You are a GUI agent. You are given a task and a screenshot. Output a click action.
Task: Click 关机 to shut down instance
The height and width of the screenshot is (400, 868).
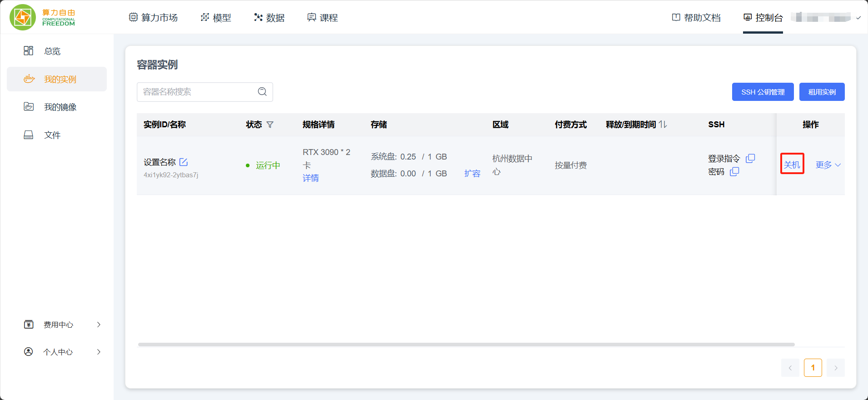[792, 165]
